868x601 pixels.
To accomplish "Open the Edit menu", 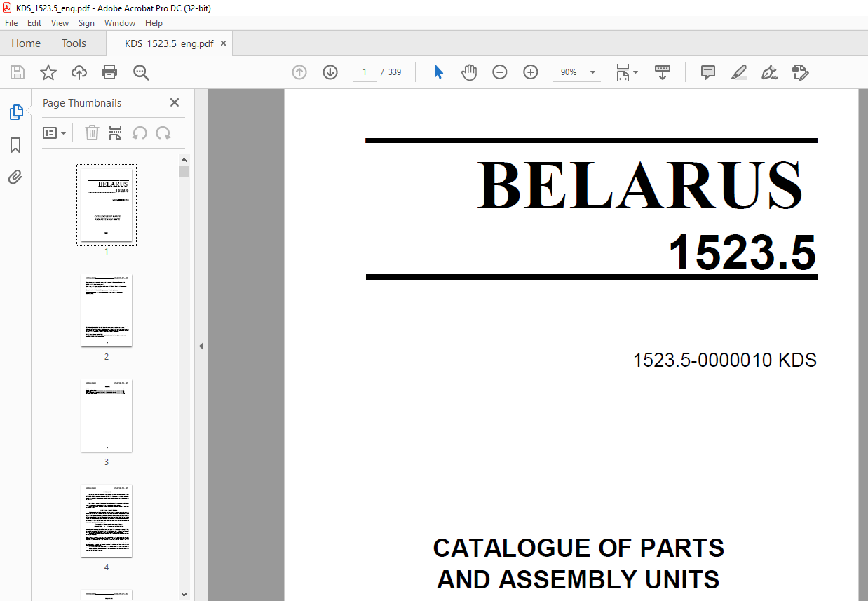I will point(34,23).
